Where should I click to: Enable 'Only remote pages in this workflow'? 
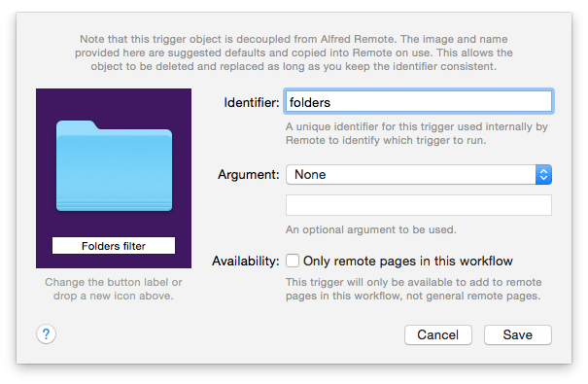(293, 261)
